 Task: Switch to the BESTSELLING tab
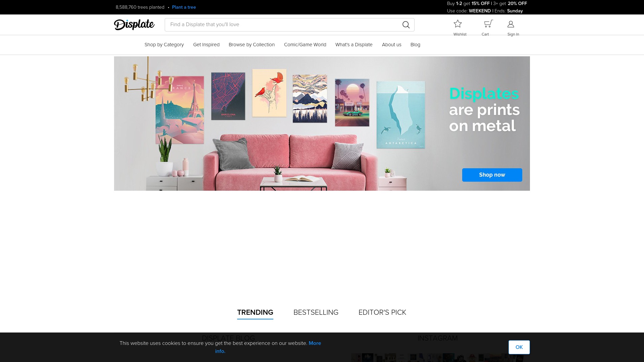tap(316, 312)
